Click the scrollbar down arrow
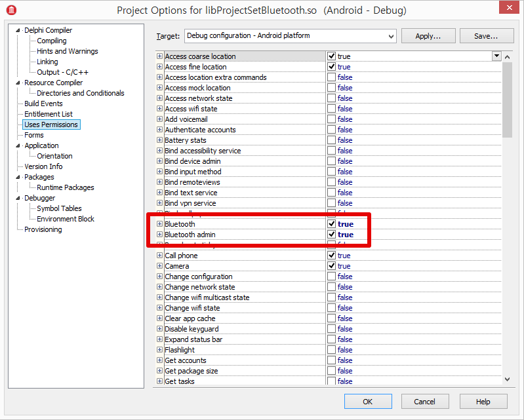524x420 pixels. [508, 379]
